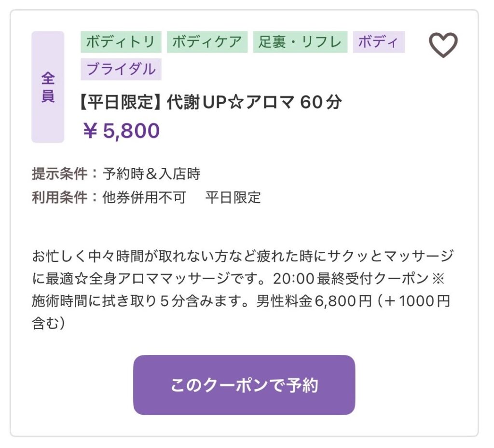The height and width of the screenshot is (448, 494).
Task: Click the 提示条件 line
Action: click(x=116, y=174)
